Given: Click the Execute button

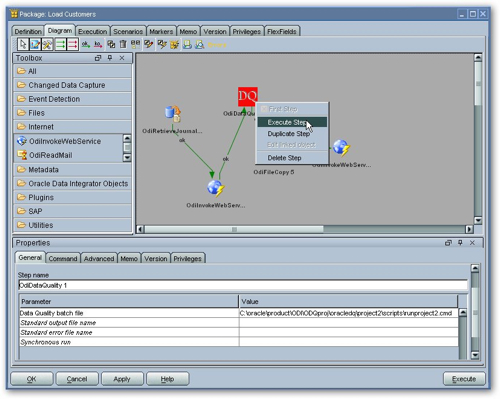Looking at the screenshot, I should tap(464, 379).
